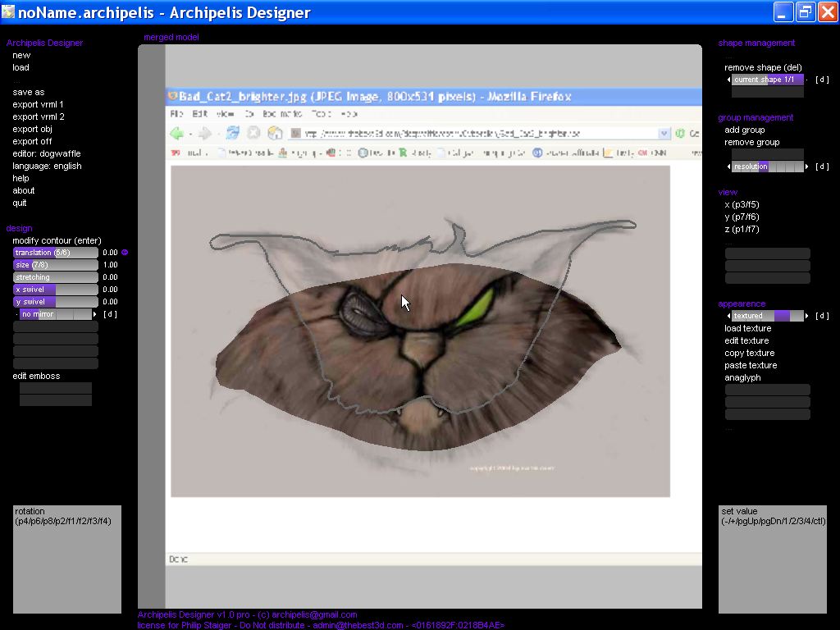Click right arrow of no mirror selector
Viewport: 840px width, 630px height.
tap(95, 314)
